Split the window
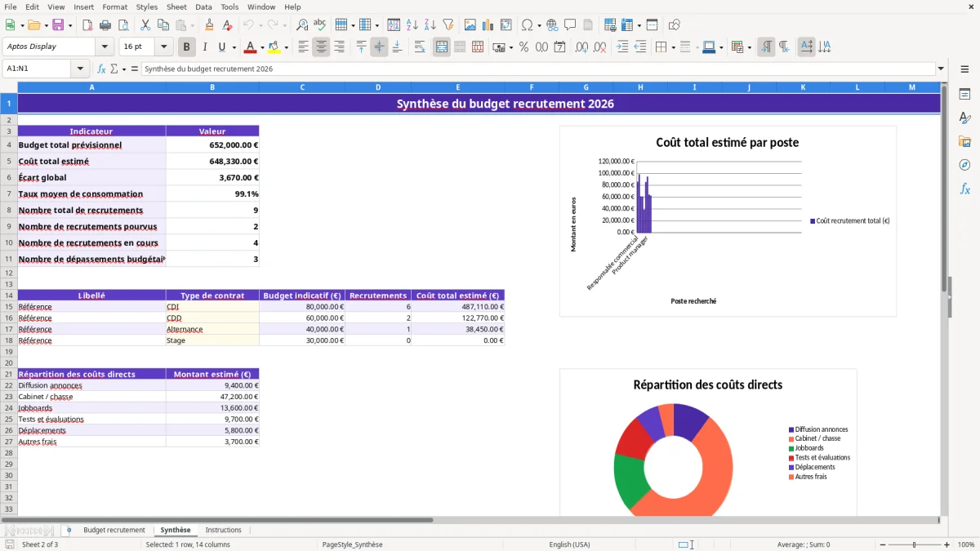The image size is (980, 551). pos(652,25)
